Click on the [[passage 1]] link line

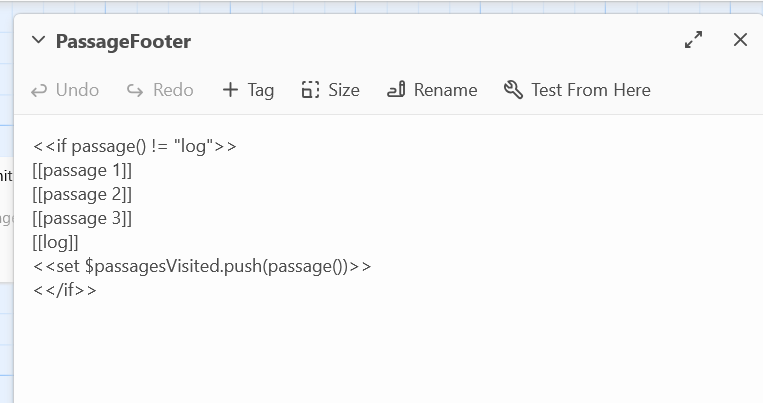click(82, 170)
